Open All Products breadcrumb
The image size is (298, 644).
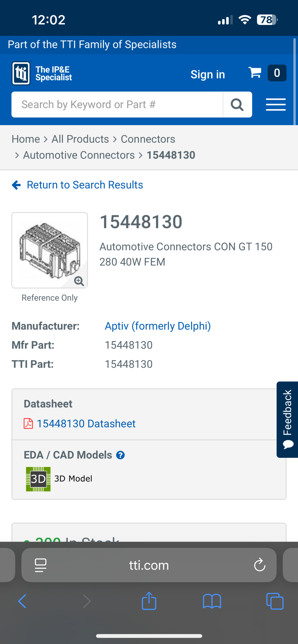(x=80, y=139)
